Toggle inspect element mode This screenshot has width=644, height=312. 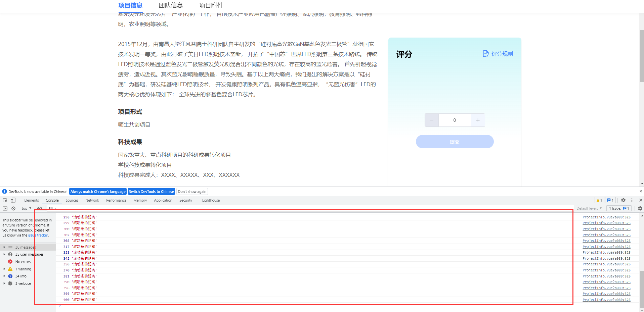click(5, 200)
